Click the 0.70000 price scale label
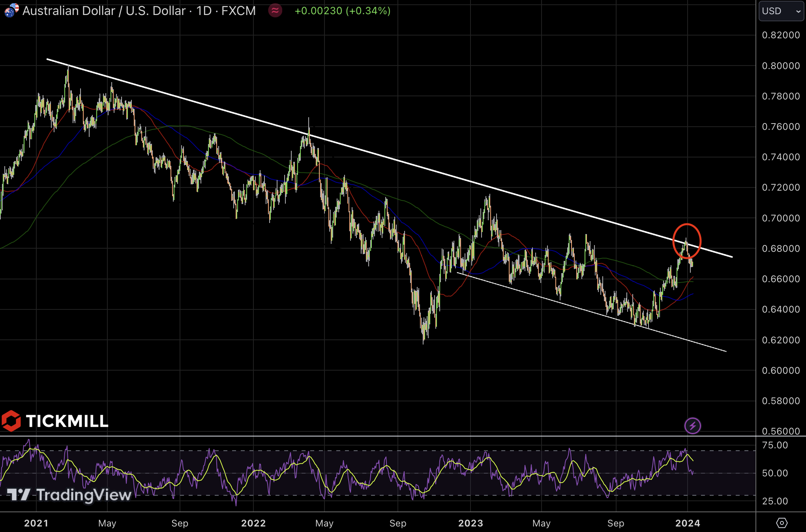 tap(781, 218)
